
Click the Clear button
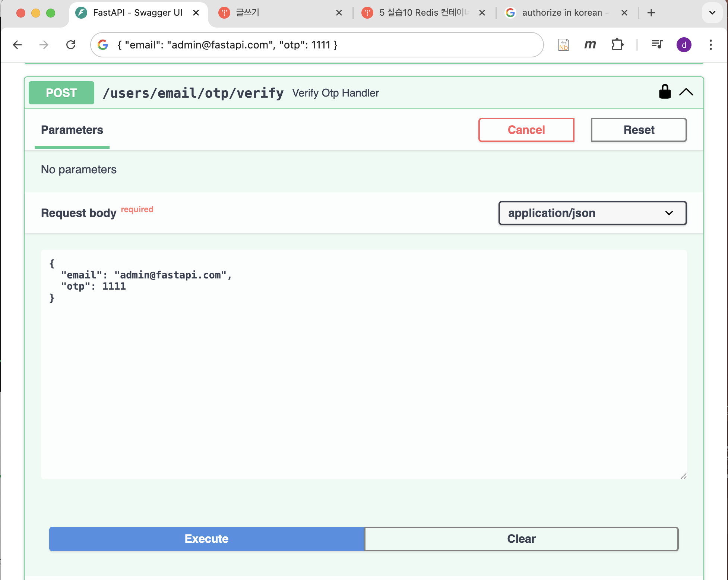521,539
